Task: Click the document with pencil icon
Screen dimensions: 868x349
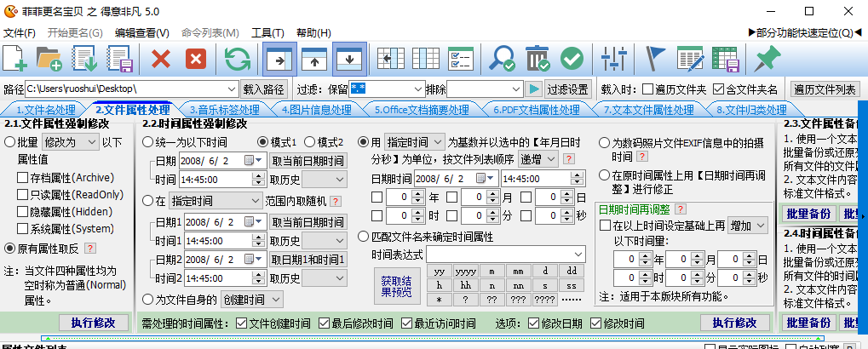Action: [690, 59]
